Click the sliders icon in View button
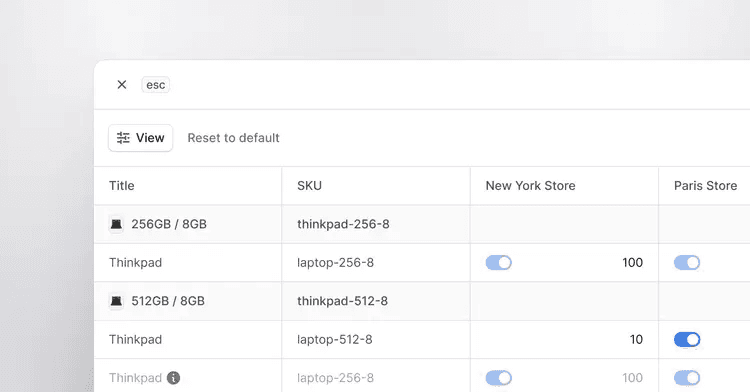This screenshot has width=750, height=392. pos(123,138)
